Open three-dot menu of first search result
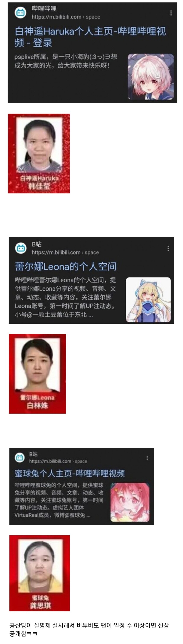 [x=171, y=13]
